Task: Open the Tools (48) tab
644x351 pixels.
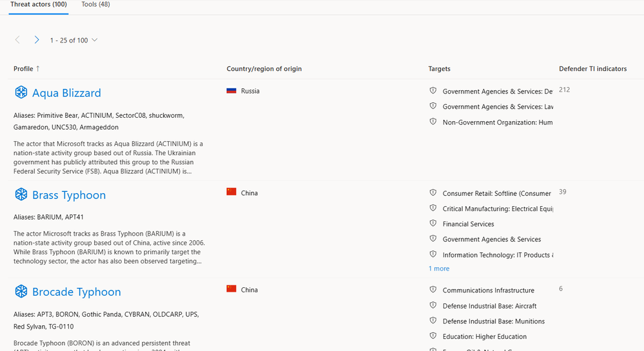Action: [x=95, y=5]
